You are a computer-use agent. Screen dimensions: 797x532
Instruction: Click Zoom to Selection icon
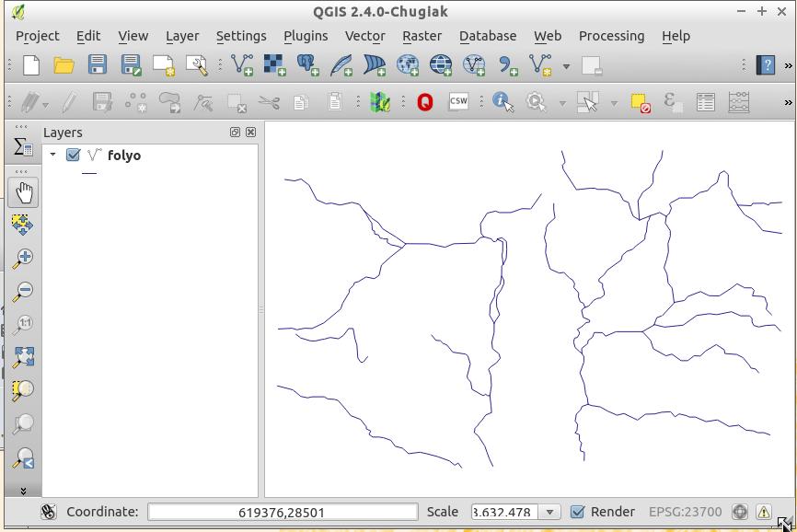click(x=23, y=390)
